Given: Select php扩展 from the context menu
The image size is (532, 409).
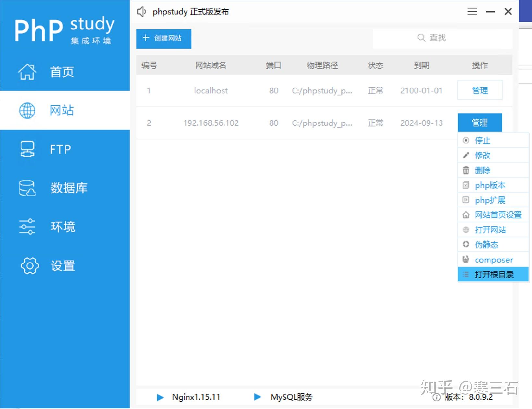Looking at the screenshot, I should 490,200.
